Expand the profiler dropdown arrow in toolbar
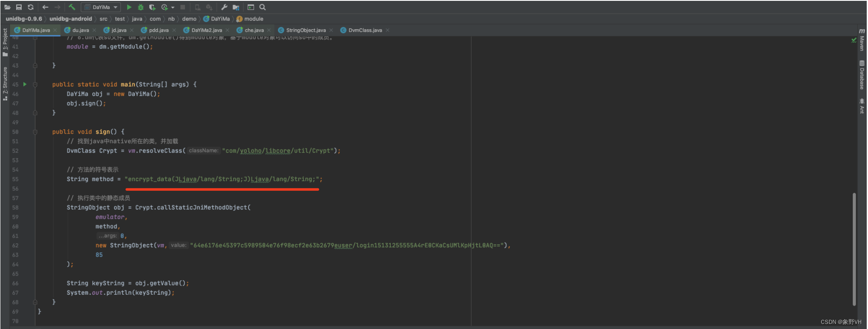Screen dimensions: 868x329 pyautogui.click(x=173, y=8)
